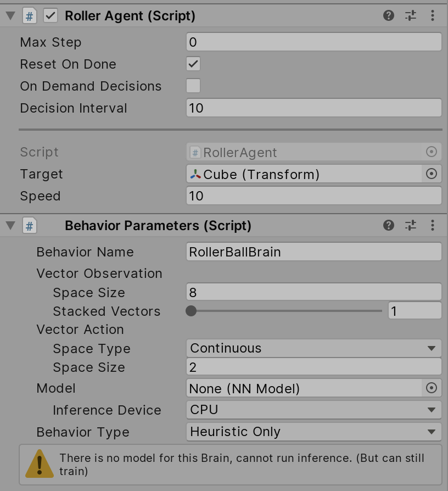This screenshot has width=448, height=491.
Task: Open the object picker for Target
Action: point(432,174)
